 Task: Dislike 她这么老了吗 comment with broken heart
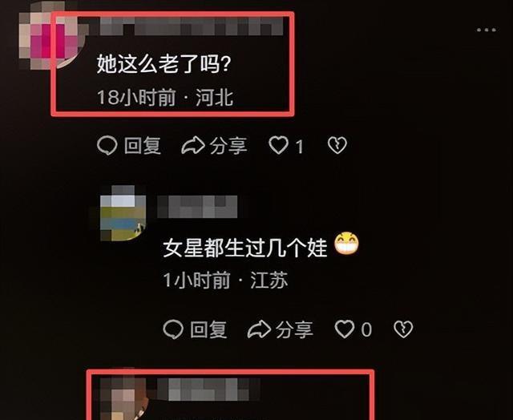pos(337,145)
